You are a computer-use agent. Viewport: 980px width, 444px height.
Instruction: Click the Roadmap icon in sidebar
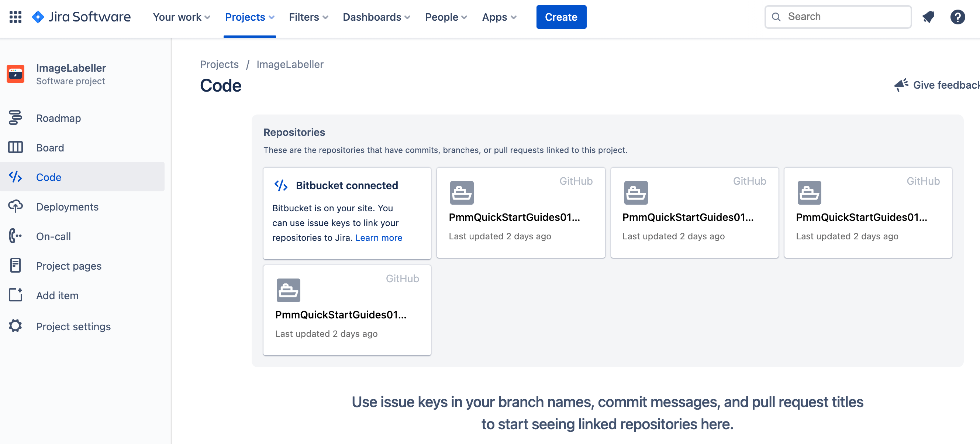(15, 117)
